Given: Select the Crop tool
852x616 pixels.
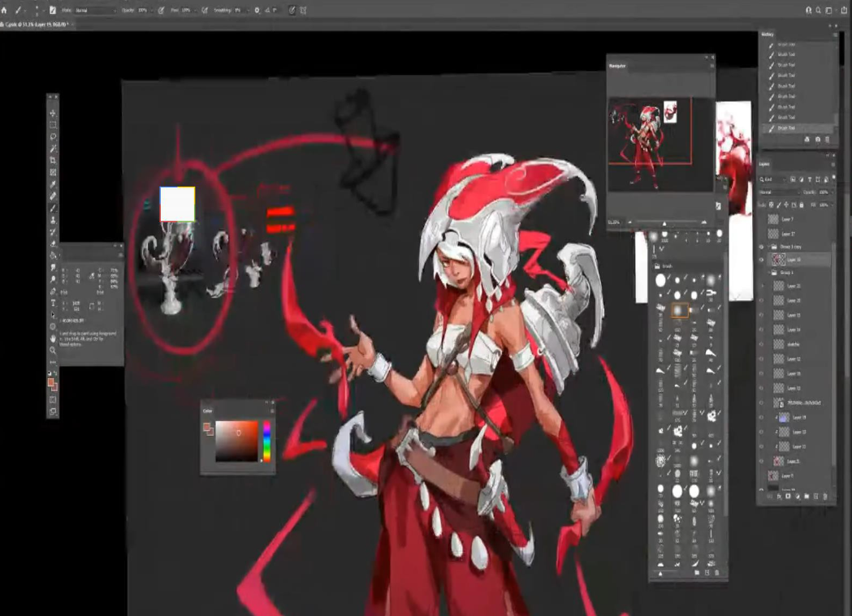Looking at the screenshot, I should (x=53, y=161).
